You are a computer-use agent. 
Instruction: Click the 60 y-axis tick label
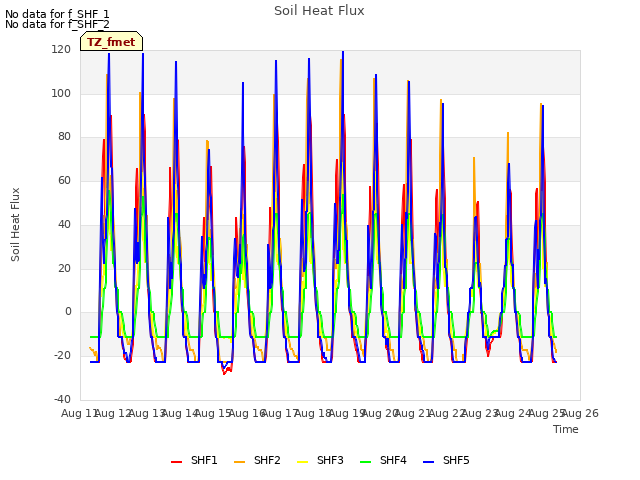(x=64, y=180)
